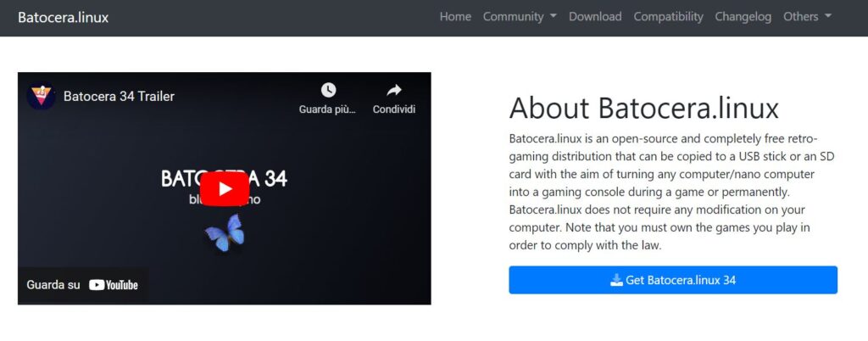Viewport: 868px width, 341px height.
Task: Open the Batocera 34 Trailer title link
Action: [119, 97]
